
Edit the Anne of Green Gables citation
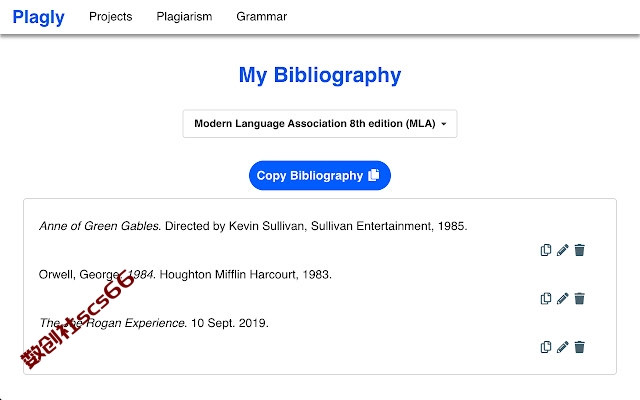click(562, 250)
